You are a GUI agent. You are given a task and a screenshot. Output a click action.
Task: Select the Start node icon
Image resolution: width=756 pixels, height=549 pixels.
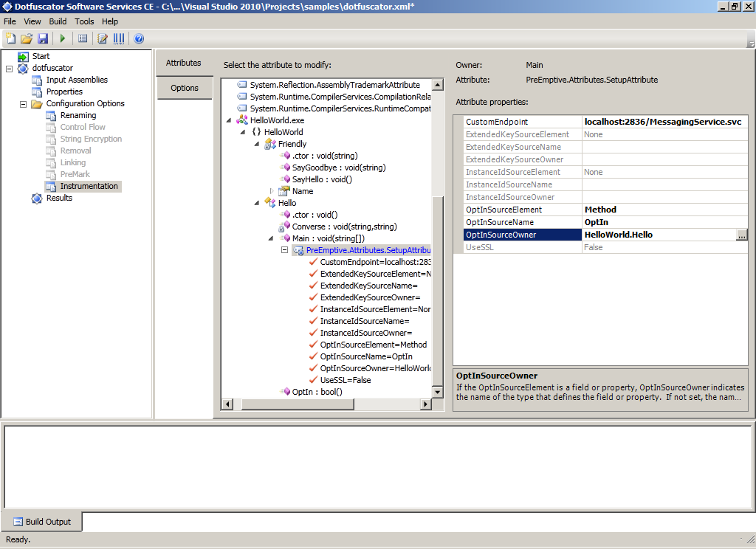(23, 56)
